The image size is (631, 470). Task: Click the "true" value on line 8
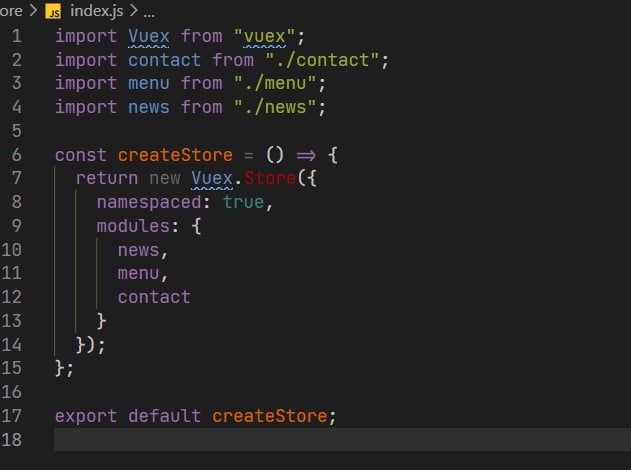pyautogui.click(x=243, y=202)
